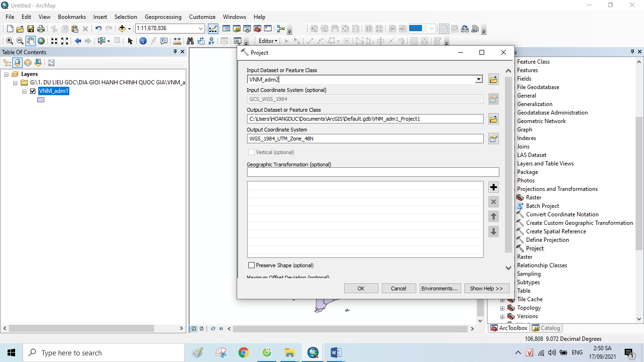Open the map scale dropdown

pos(201,29)
